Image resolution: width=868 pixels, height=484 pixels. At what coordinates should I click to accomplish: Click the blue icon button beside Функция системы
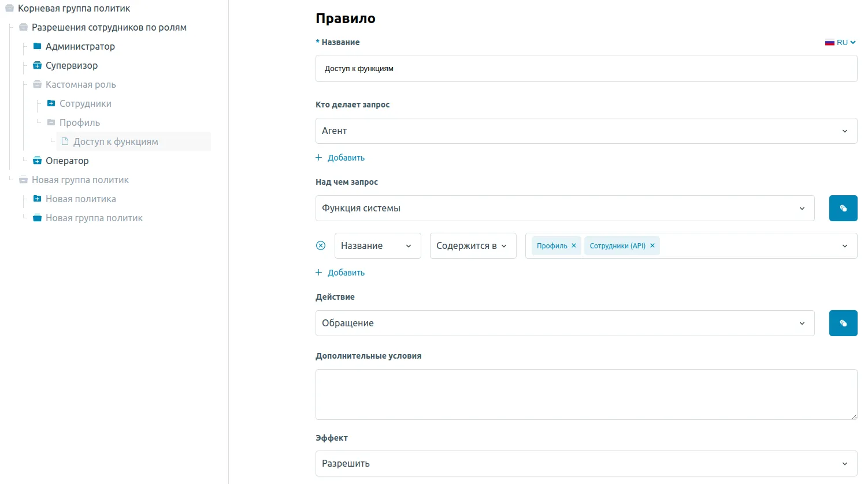pyautogui.click(x=843, y=209)
